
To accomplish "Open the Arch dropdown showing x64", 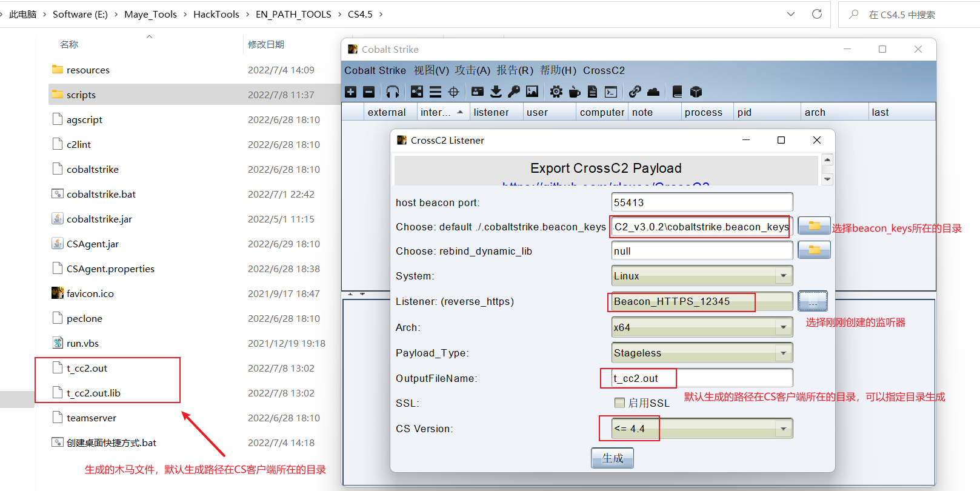I will coord(702,327).
